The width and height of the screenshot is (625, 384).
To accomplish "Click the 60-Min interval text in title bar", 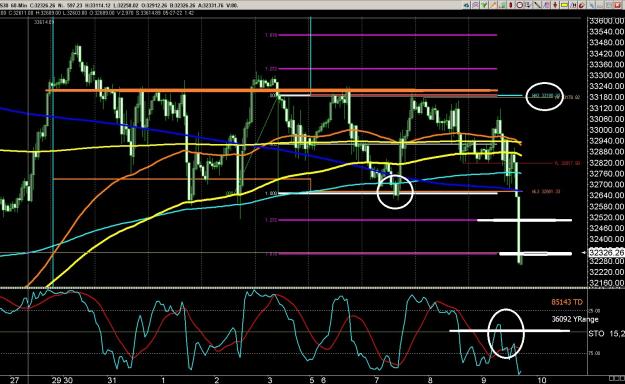I will (20, 5).
